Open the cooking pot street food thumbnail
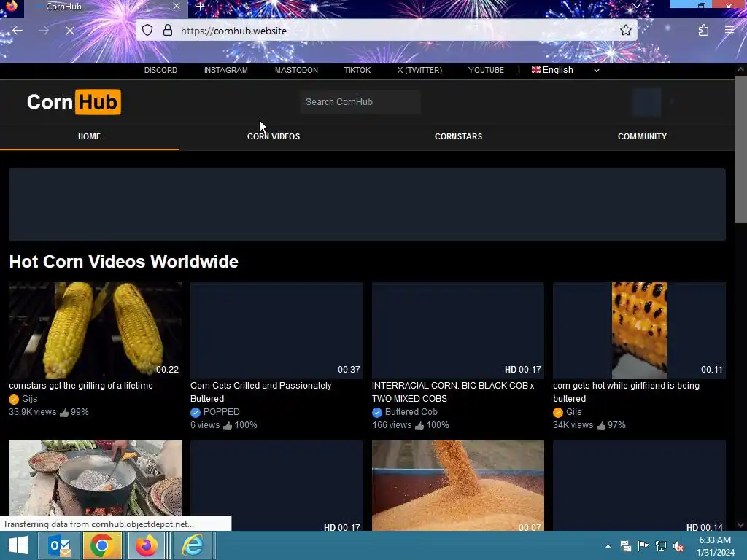The width and height of the screenshot is (747, 560). 96,478
